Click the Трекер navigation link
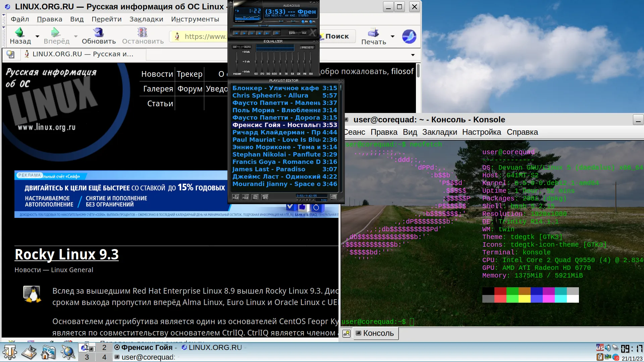Screen dimensions: 644x362 tap(190, 74)
